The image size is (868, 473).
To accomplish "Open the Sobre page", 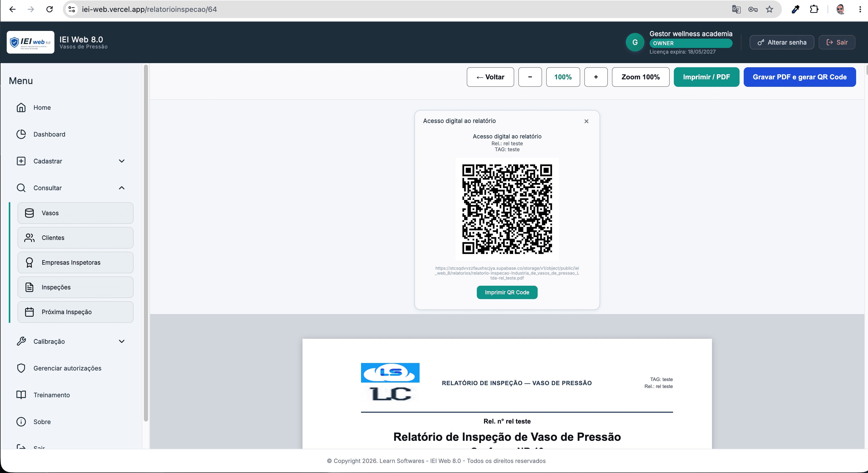I will tap(72, 422).
